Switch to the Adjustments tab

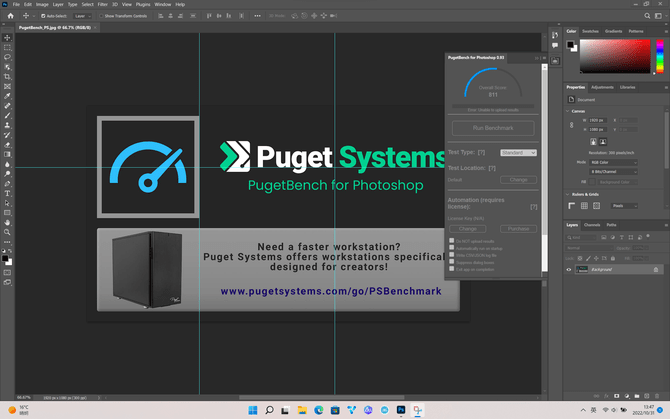tap(602, 88)
